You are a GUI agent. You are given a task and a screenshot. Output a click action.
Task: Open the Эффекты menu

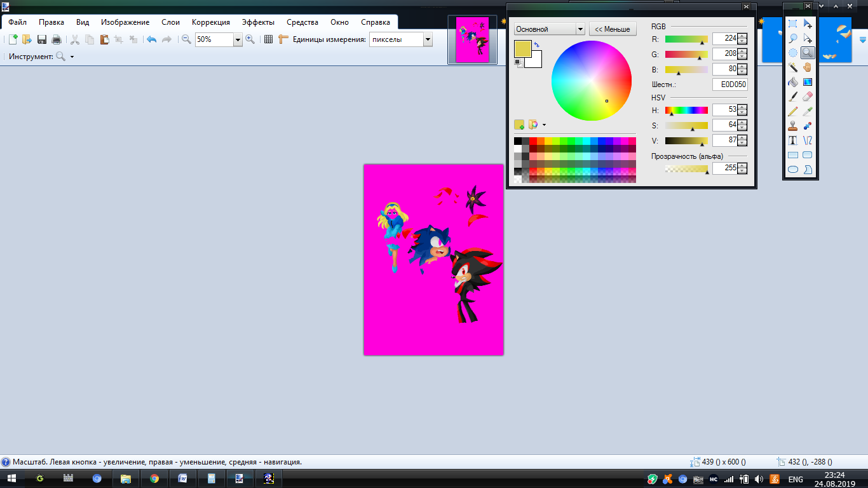tap(259, 22)
